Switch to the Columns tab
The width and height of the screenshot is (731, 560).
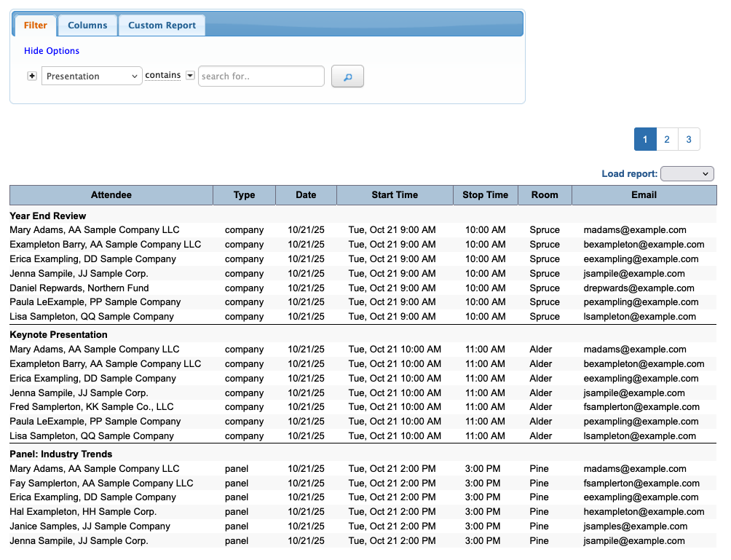pos(87,25)
